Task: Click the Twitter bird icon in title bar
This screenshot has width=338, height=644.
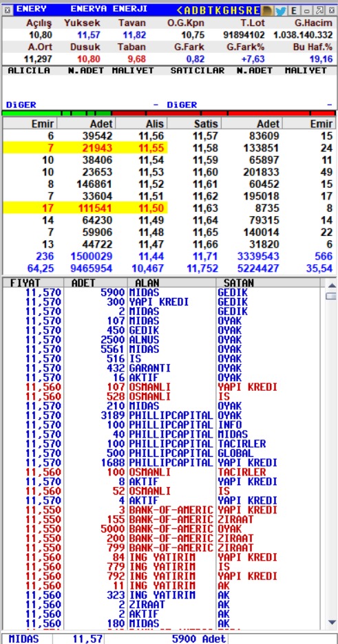Action: 280,10
